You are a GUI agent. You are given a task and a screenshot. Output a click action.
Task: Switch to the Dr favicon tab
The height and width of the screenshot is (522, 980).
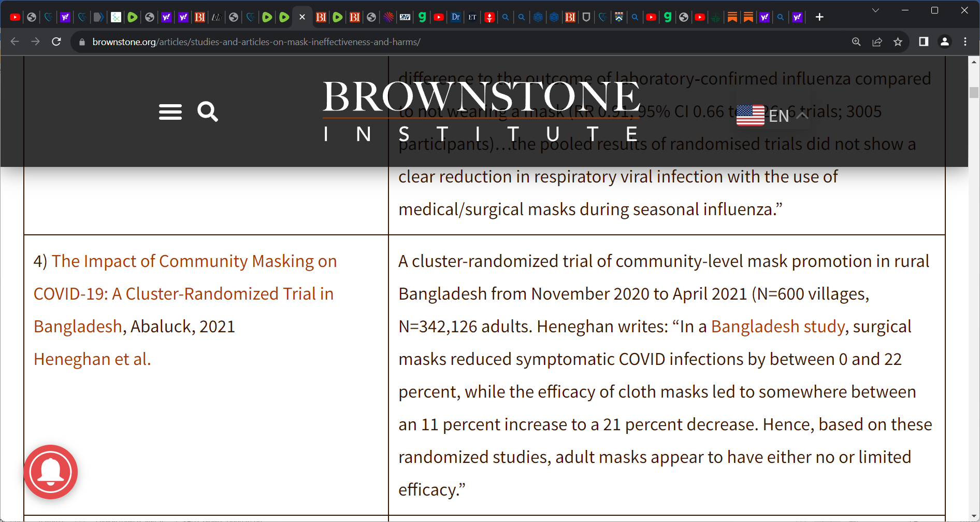tap(456, 17)
